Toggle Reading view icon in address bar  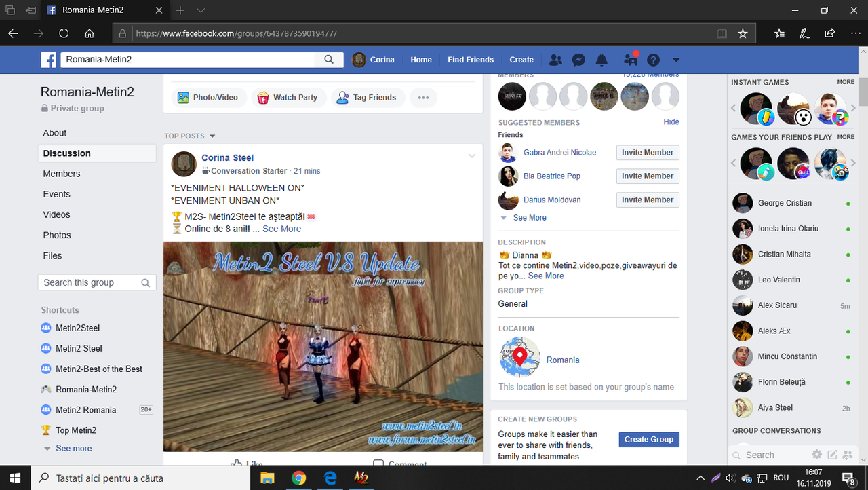(722, 33)
